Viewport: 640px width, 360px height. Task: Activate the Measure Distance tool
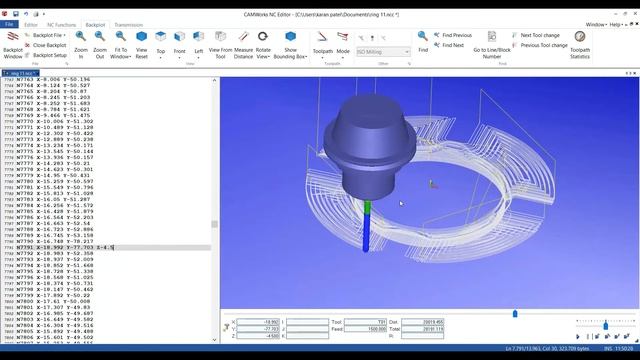(243, 45)
